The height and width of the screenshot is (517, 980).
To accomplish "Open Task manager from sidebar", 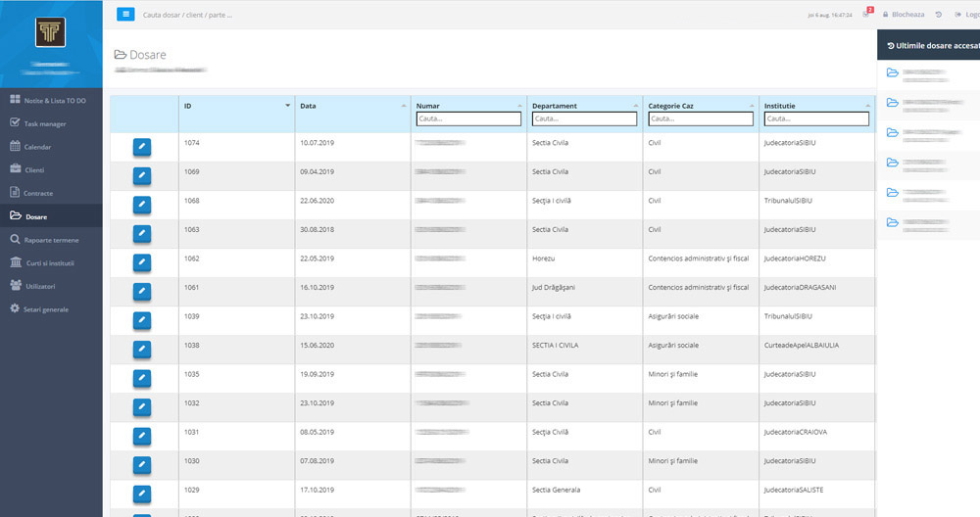I will 44,123.
